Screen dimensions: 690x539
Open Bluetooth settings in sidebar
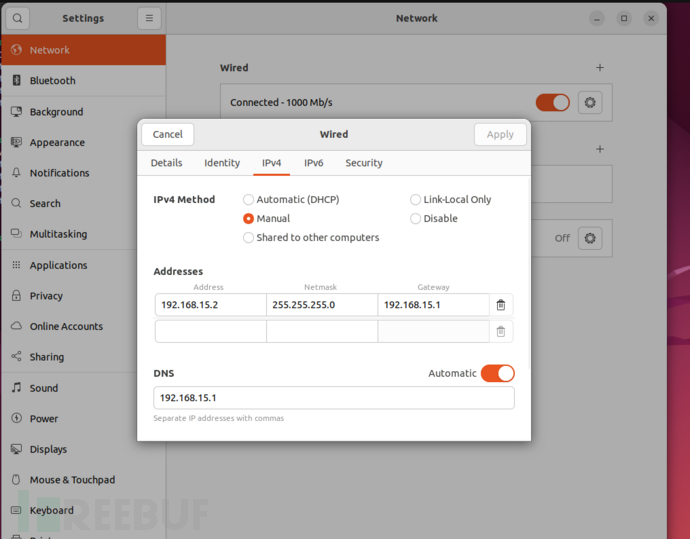52,81
